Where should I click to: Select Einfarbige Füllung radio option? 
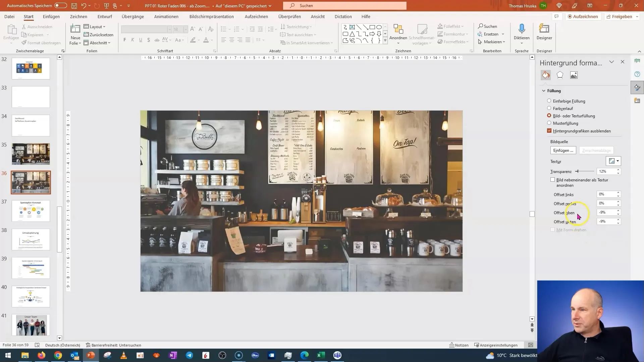point(549,101)
